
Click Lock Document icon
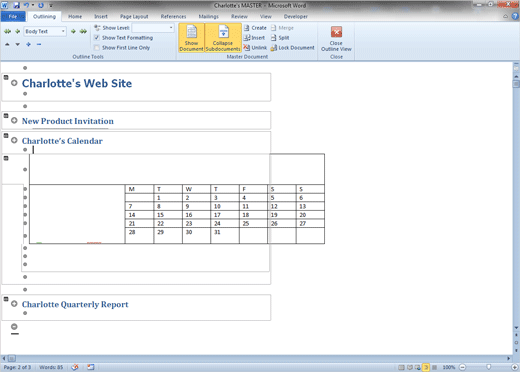click(x=274, y=48)
